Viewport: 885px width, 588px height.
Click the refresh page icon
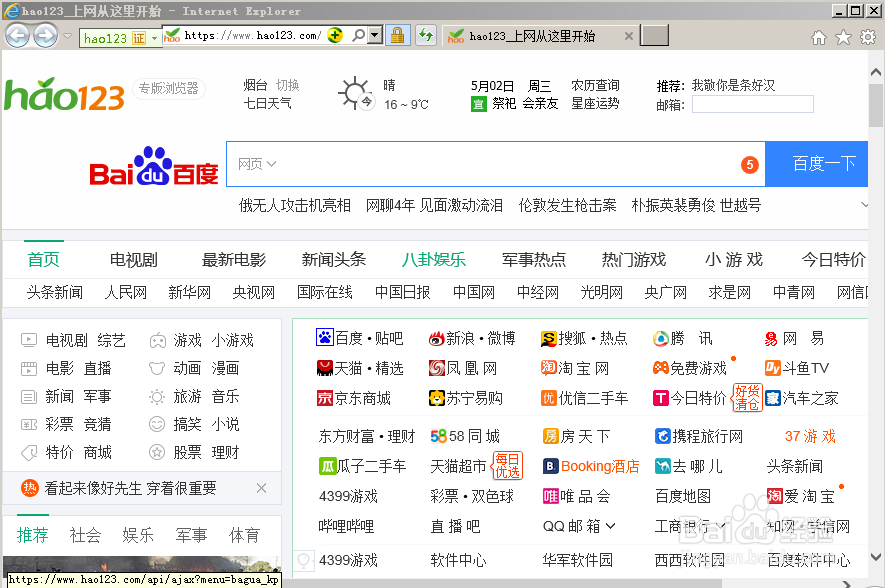point(426,36)
